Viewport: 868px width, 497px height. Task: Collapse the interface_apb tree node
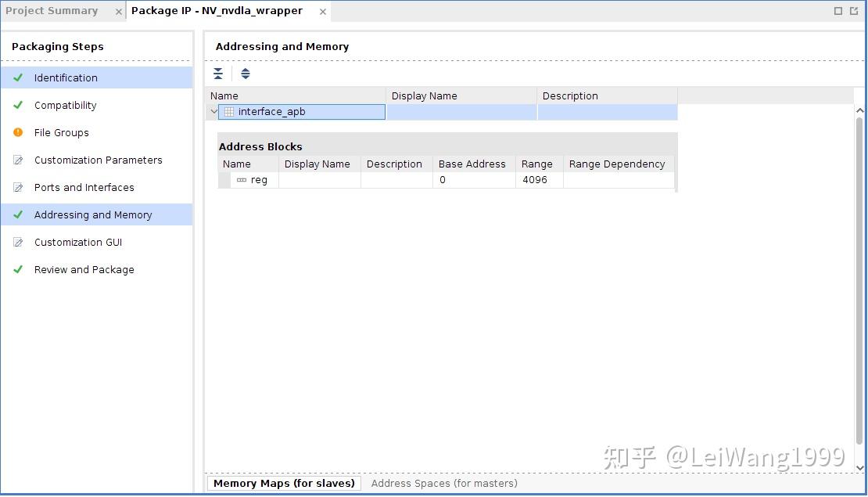213,111
